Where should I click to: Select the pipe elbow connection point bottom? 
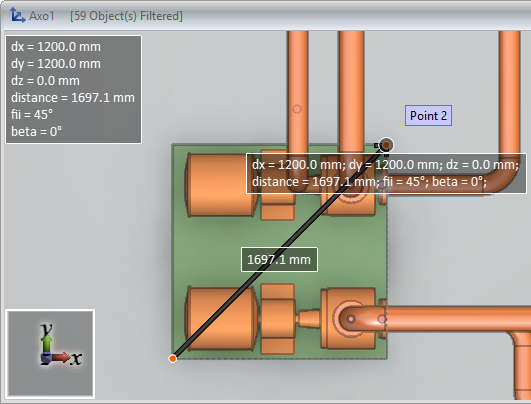[351, 319]
